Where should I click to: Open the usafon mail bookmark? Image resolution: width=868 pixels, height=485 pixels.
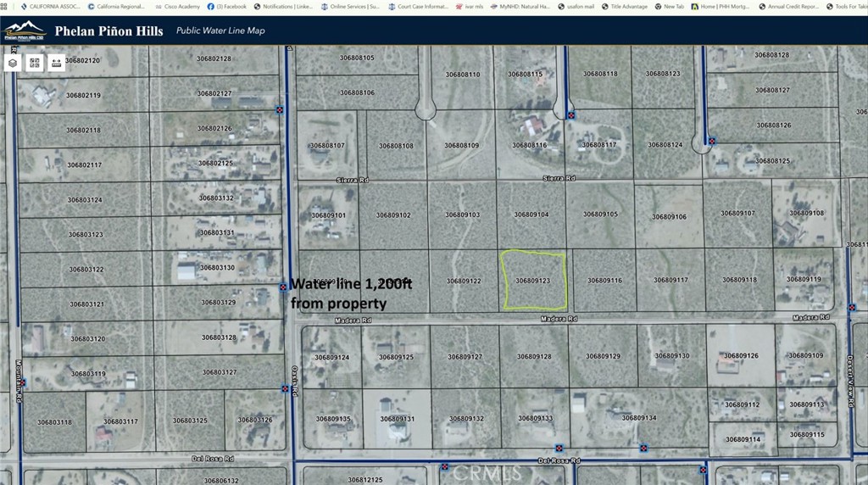[x=576, y=7]
